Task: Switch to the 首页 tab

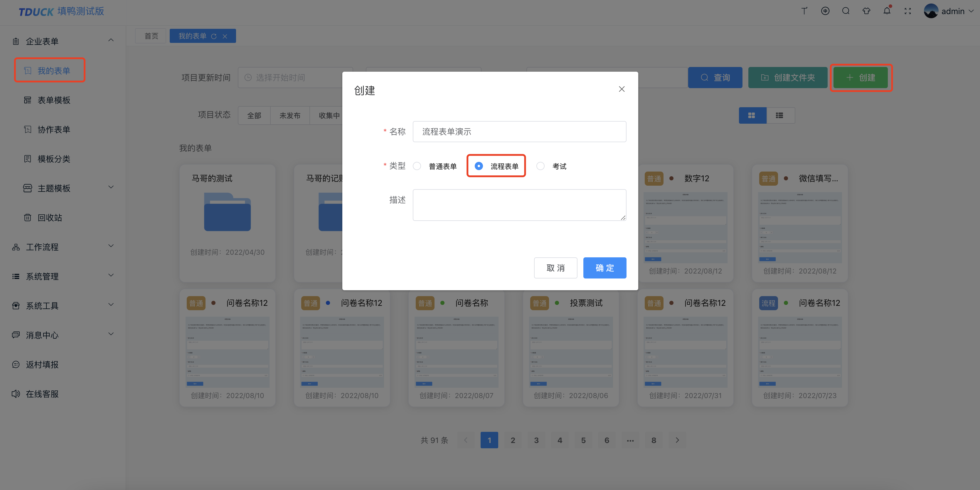Action: 151,36
